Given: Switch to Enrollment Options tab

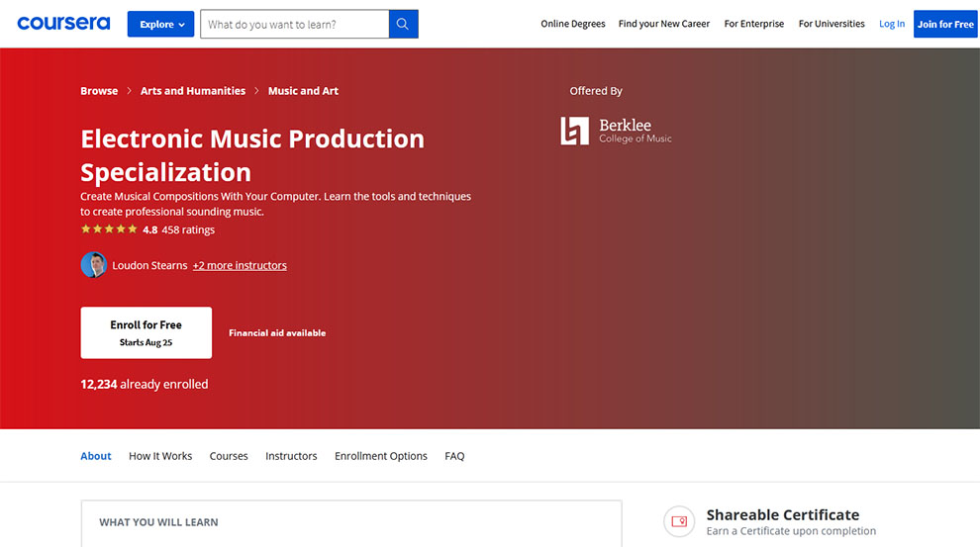Looking at the screenshot, I should click(381, 456).
